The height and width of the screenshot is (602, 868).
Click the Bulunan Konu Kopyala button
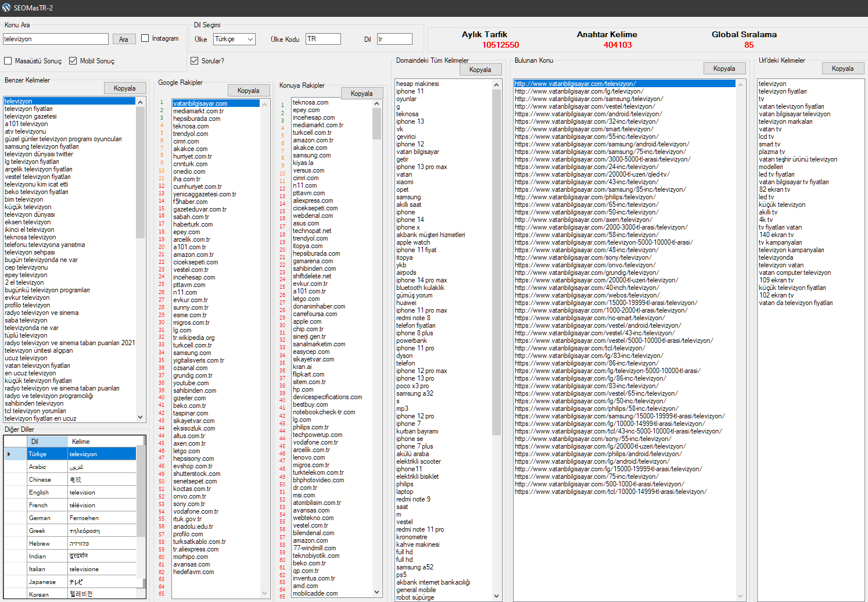tap(724, 69)
